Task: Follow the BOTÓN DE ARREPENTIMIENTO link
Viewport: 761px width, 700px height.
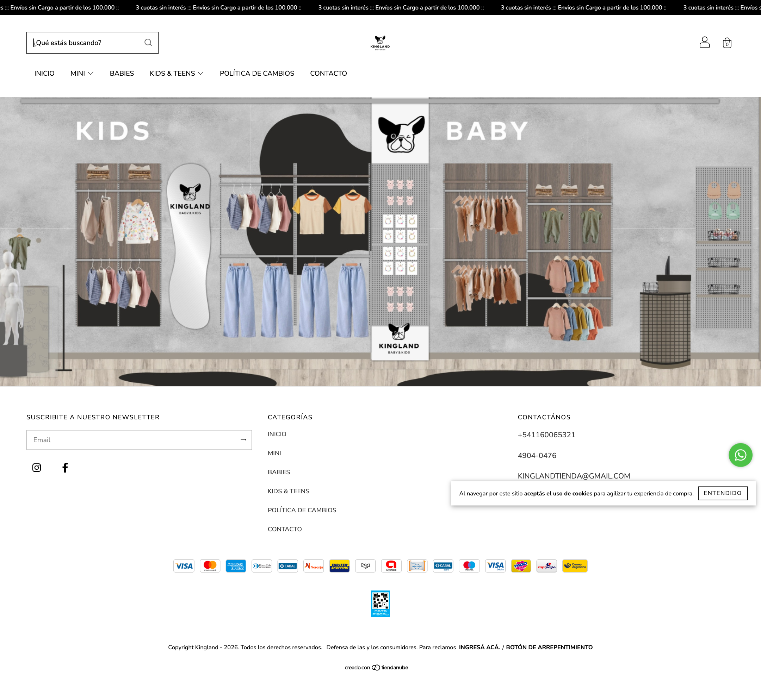Action: tap(549, 647)
